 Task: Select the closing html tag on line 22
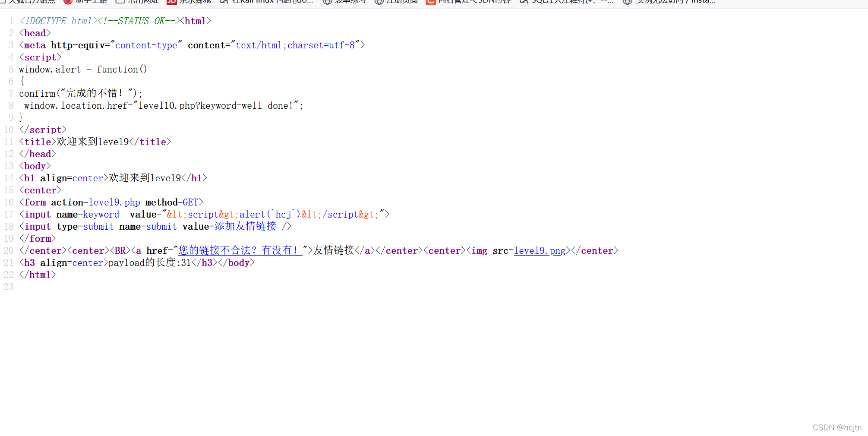pos(38,275)
